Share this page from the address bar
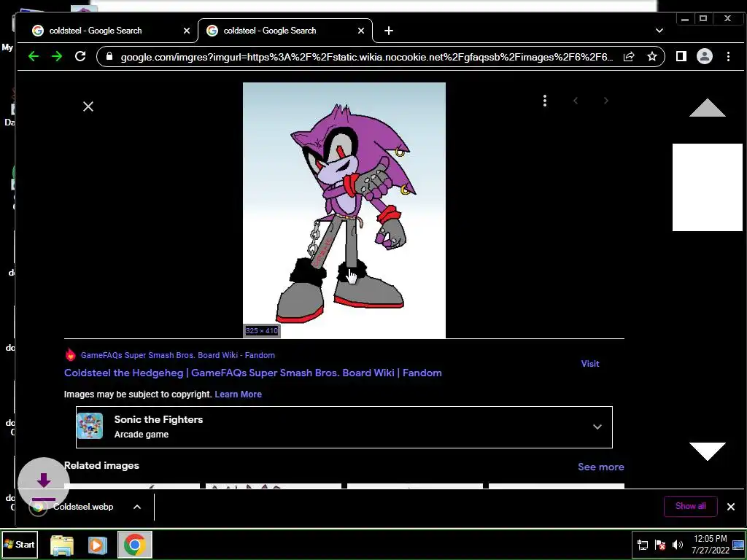The height and width of the screenshot is (560, 747). tap(629, 57)
